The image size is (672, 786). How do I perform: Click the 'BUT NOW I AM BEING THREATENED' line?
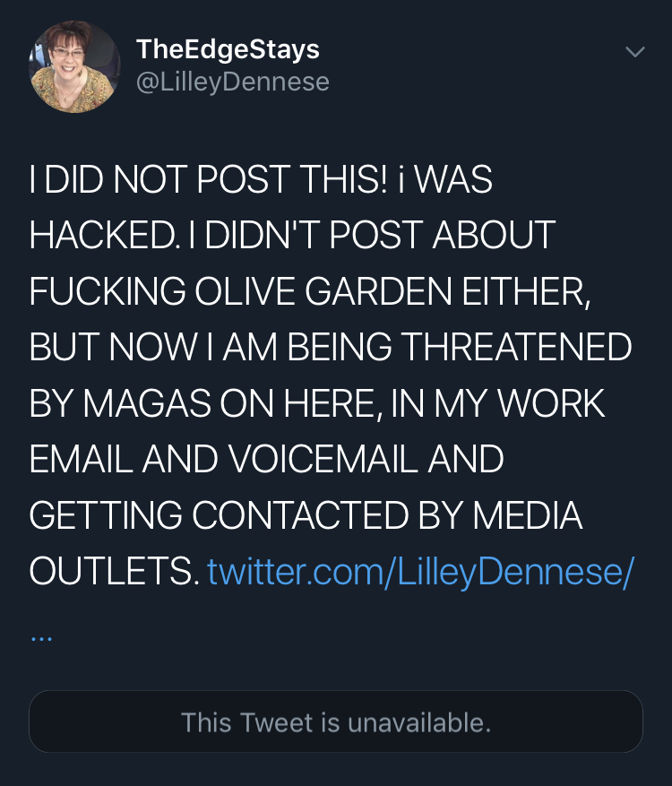point(331,347)
